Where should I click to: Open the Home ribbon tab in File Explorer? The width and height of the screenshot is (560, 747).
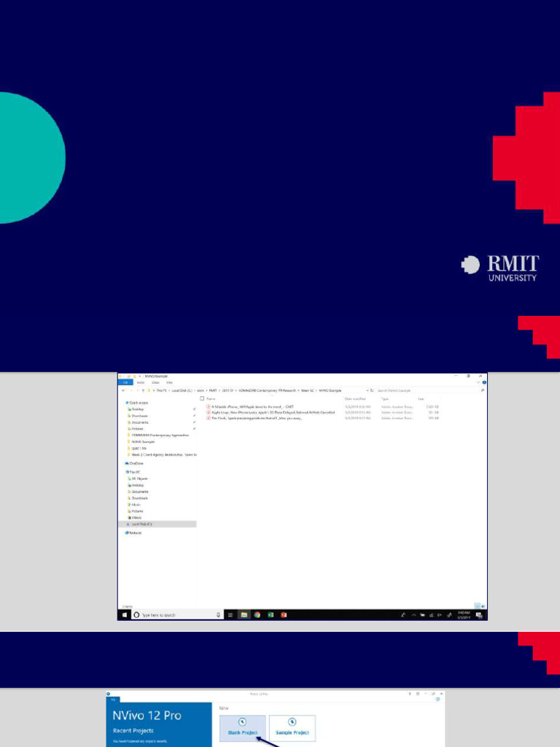click(x=141, y=382)
